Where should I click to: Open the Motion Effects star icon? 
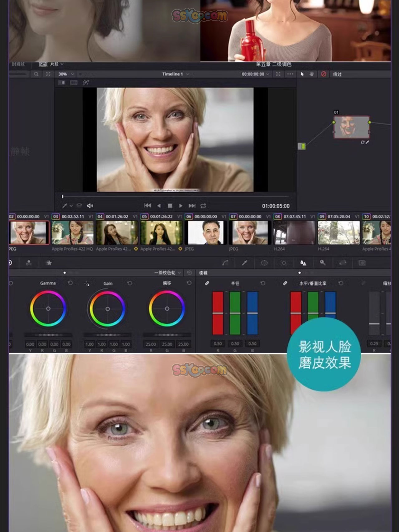pyautogui.click(x=49, y=263)
